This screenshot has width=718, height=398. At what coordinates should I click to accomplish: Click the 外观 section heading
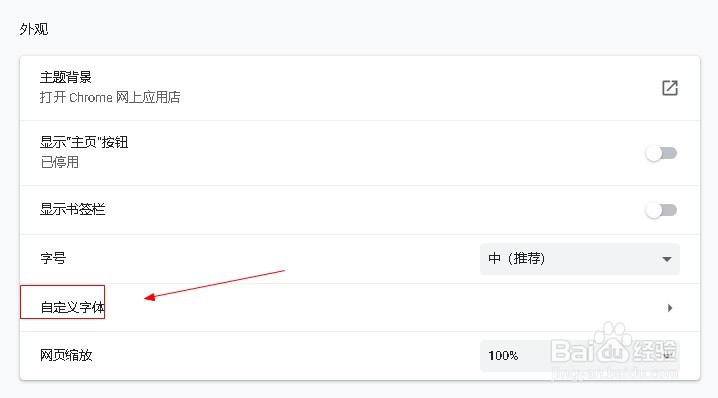click(33, 29)
